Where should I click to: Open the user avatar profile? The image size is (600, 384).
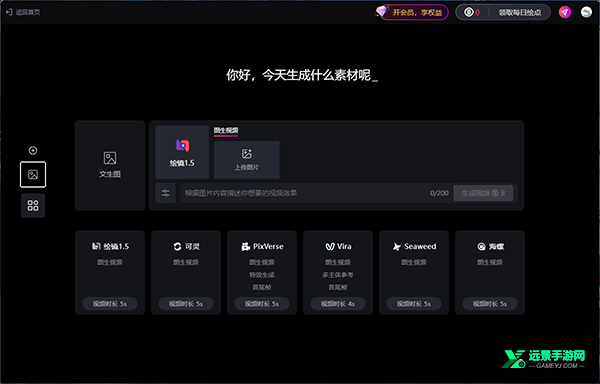[x=586, y=12]
